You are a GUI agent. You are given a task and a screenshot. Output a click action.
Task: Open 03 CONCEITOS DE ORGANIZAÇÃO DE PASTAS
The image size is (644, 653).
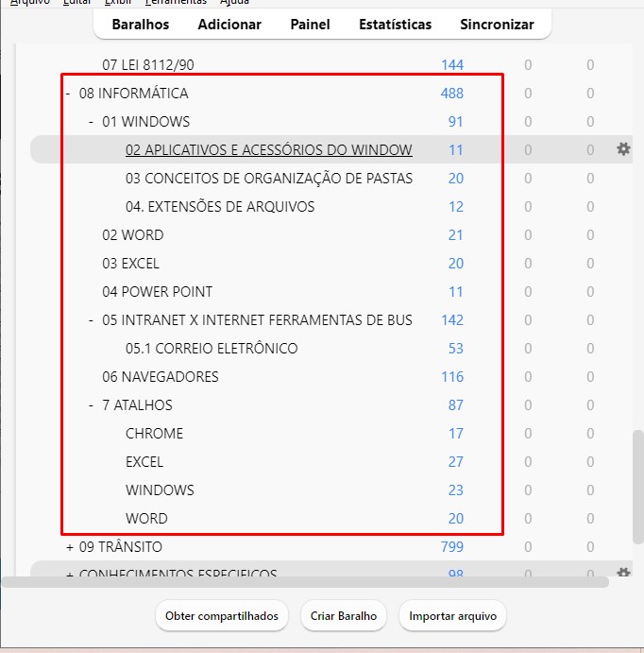click(x=269, y=179)
